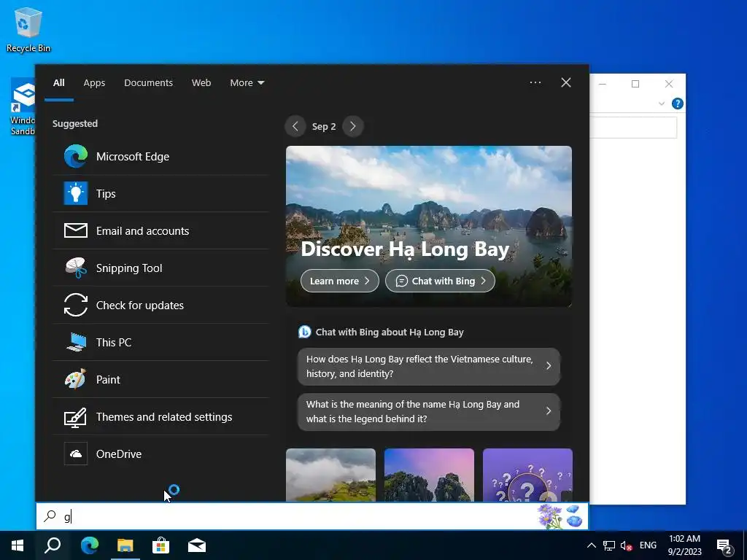Expand the More dropdown
Screen dimensions: 747x560
click(247, 82)
